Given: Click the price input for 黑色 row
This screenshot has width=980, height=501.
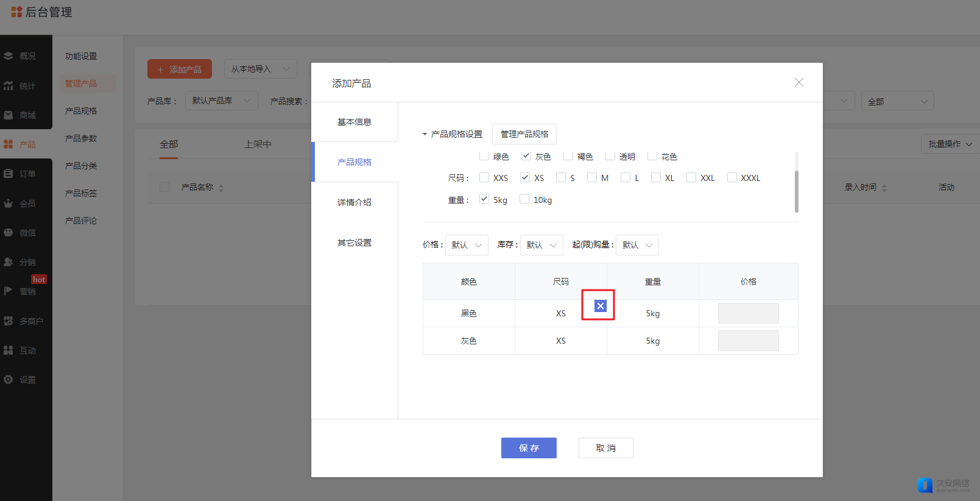Looking at the screenshot, I should coord(748,313).
